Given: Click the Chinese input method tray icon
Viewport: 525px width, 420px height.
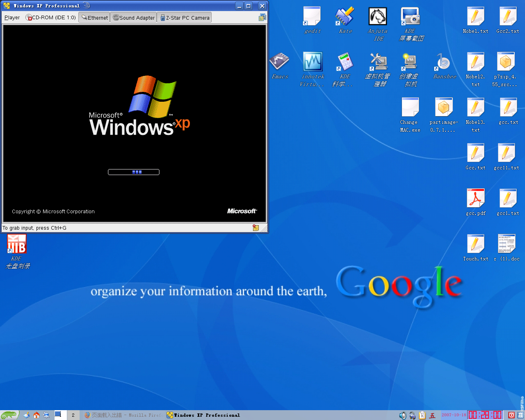Looking at the screenshot, I should pos(432,415).
